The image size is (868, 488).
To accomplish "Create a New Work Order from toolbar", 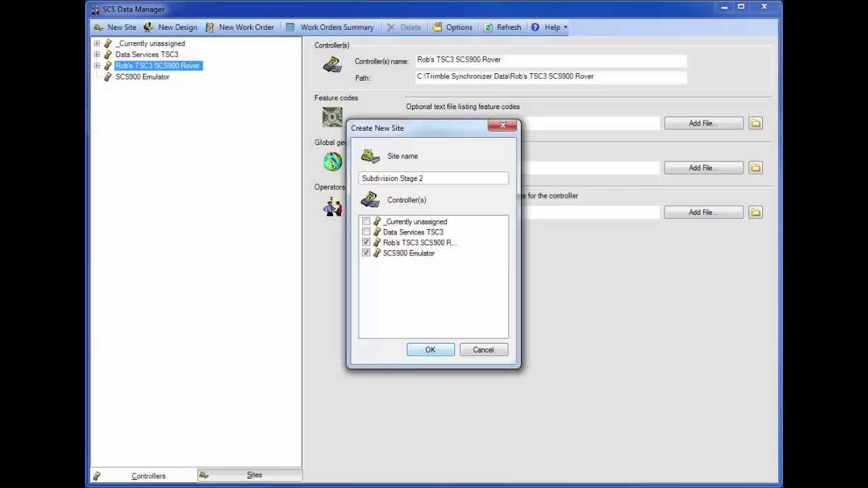I will [239, 27].
